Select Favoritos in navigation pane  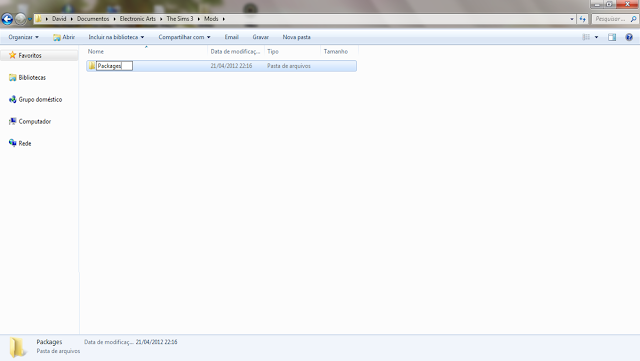(x=30, y=56)
